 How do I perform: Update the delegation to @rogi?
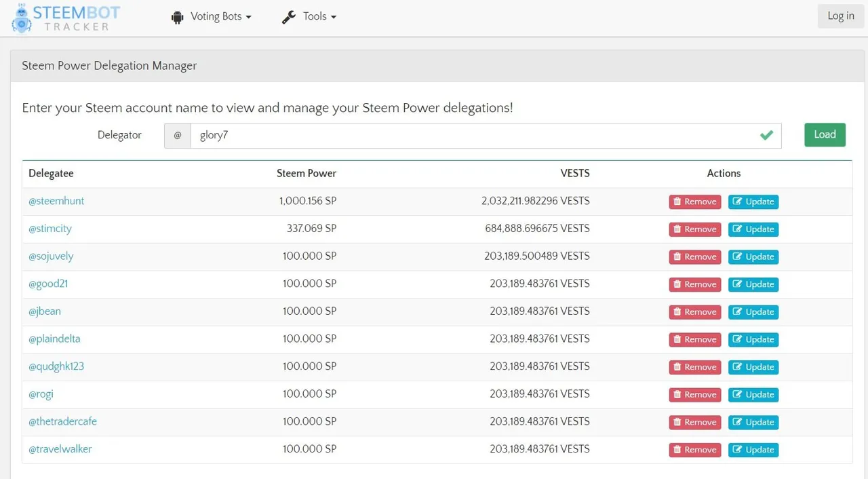point(753,395)
